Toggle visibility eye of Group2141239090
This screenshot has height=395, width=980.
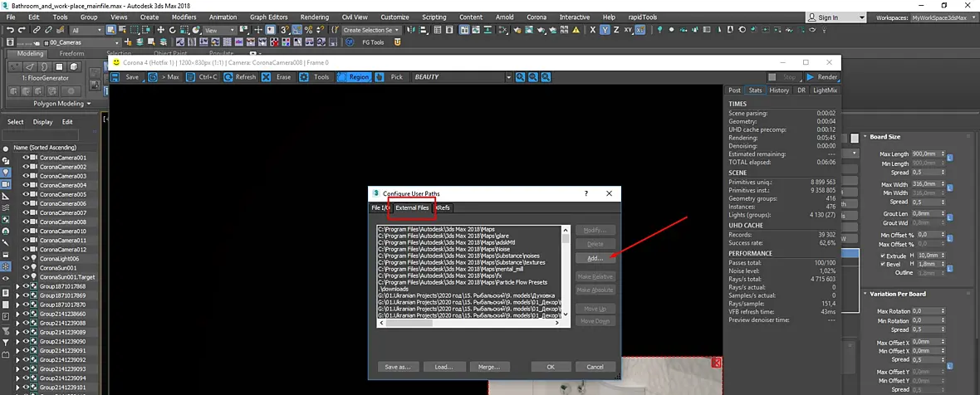click(27, 341)
